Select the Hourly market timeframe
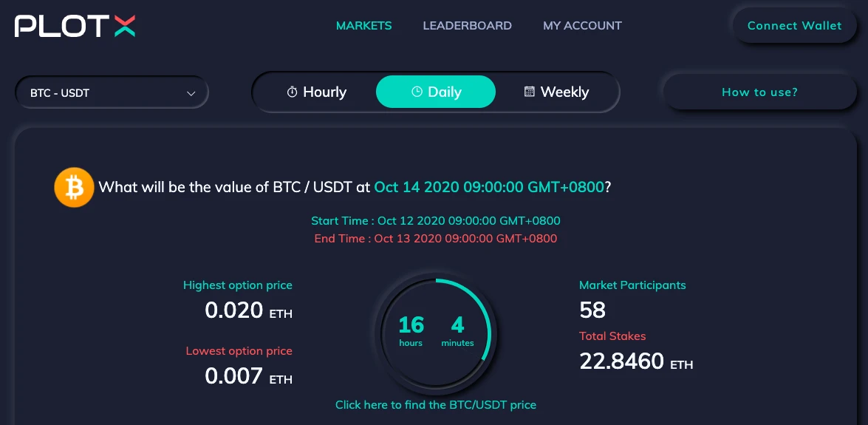 316,92
